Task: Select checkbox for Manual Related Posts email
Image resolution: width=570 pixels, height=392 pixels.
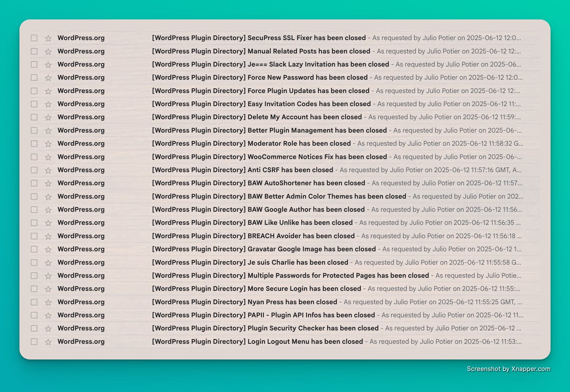Action: (34, 51)
